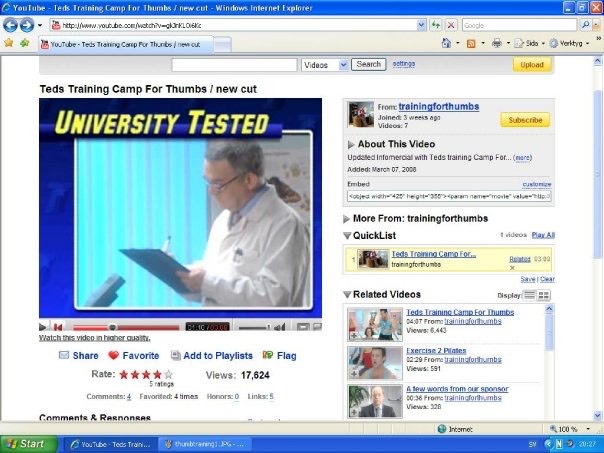Click the address bar URL field
This screenshot has height=453, width=604.
233,25
